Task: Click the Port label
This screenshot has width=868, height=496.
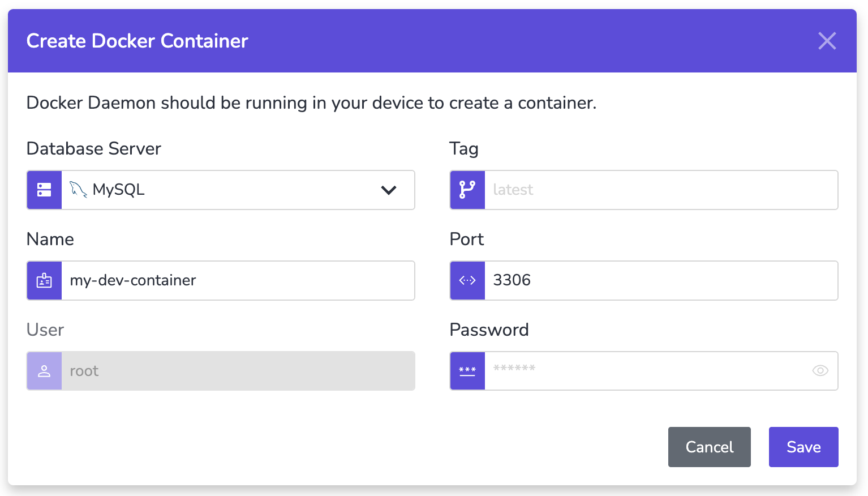Action: pyautogui.click(x=467, y=239)
